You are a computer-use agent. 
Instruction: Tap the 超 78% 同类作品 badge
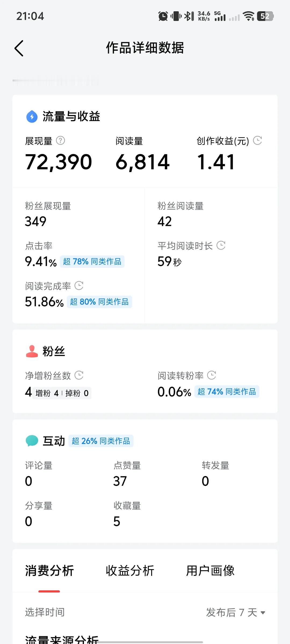92,262
